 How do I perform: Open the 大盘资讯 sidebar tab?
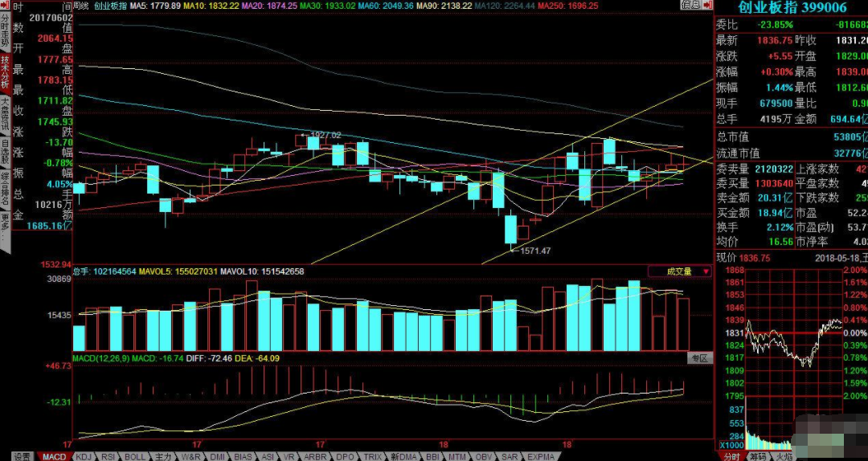click(x=5, y=115)
